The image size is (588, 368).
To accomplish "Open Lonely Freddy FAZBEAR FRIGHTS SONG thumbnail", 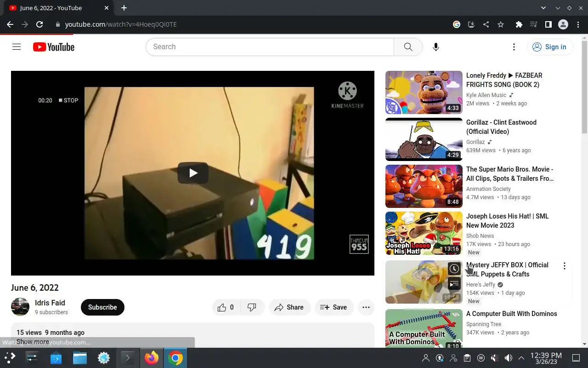I will click(424, 92).
